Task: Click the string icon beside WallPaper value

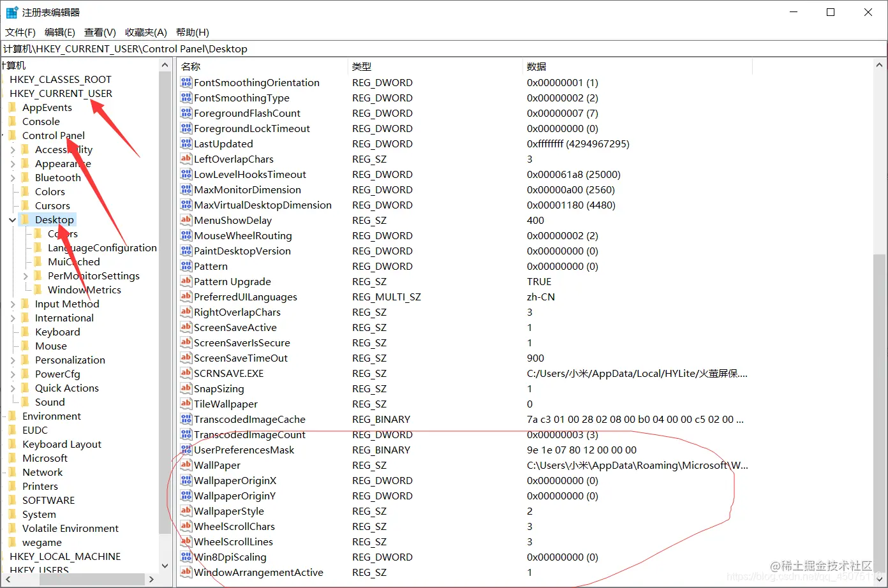Action: pyautogui.click(x=186, y=465)
